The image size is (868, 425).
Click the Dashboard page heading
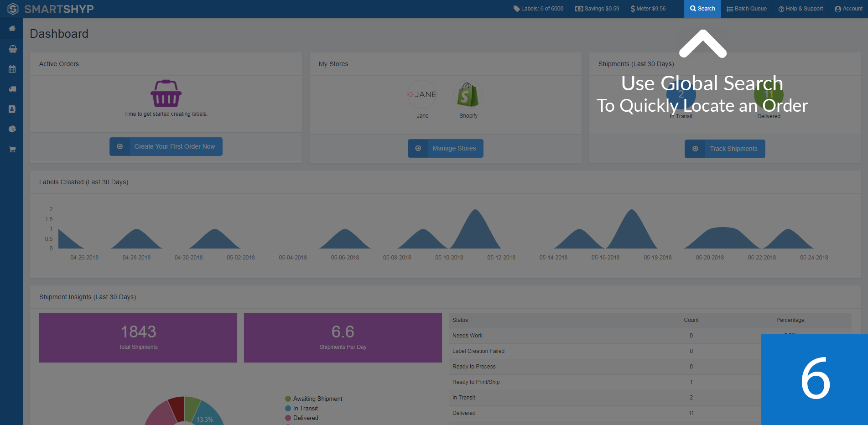click(x=59, y=34)
